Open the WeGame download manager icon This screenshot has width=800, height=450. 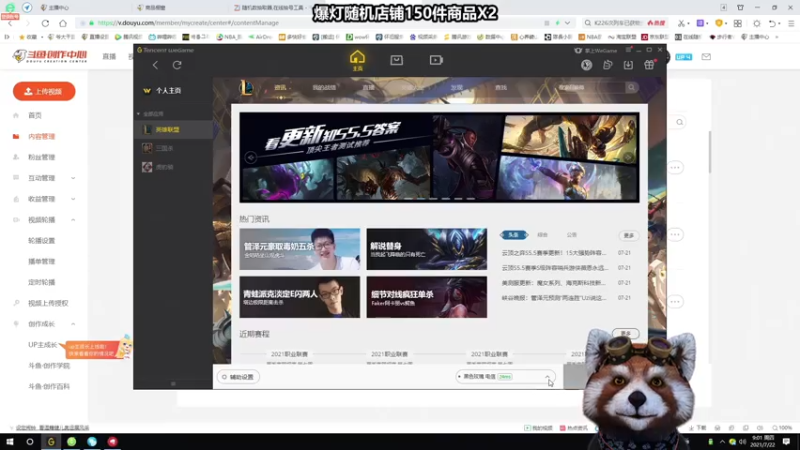point(628,65)
